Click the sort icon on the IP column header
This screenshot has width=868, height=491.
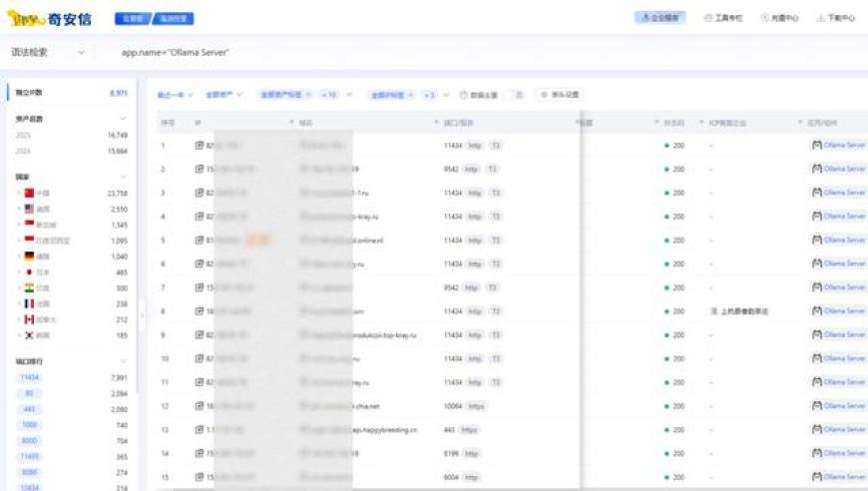coord(291,123)
